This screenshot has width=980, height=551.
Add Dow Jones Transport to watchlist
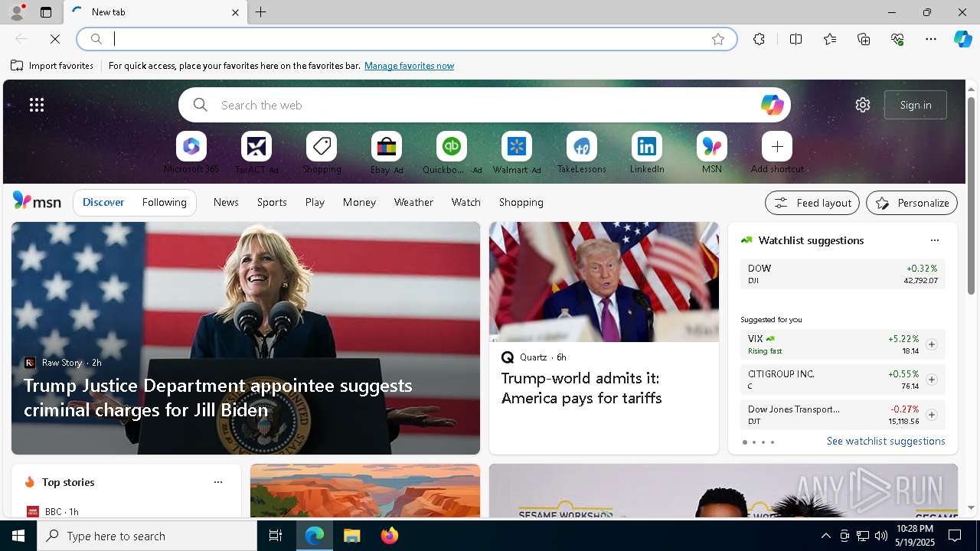[931, 415]
